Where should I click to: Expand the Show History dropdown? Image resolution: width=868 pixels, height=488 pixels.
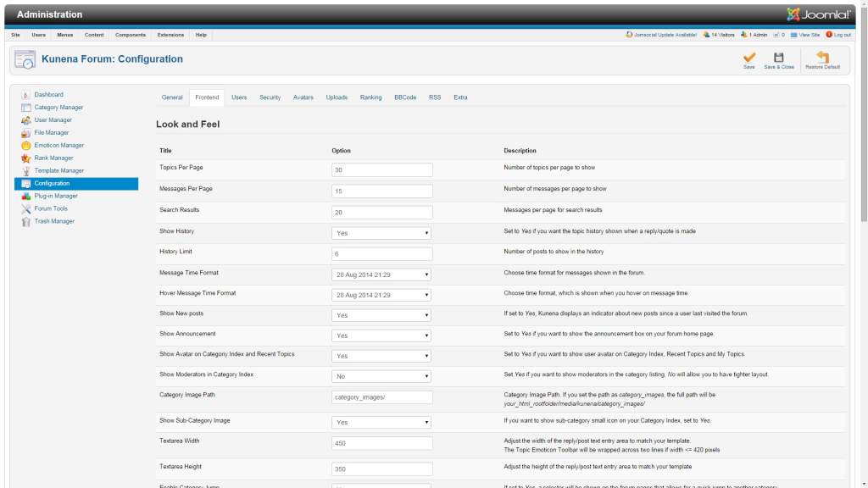point(381,233)
